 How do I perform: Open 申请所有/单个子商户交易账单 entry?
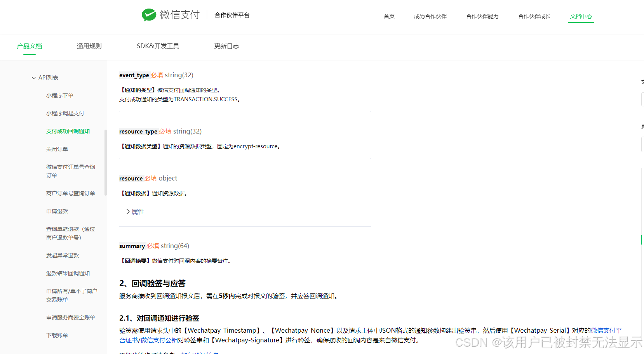coord(71,295)
